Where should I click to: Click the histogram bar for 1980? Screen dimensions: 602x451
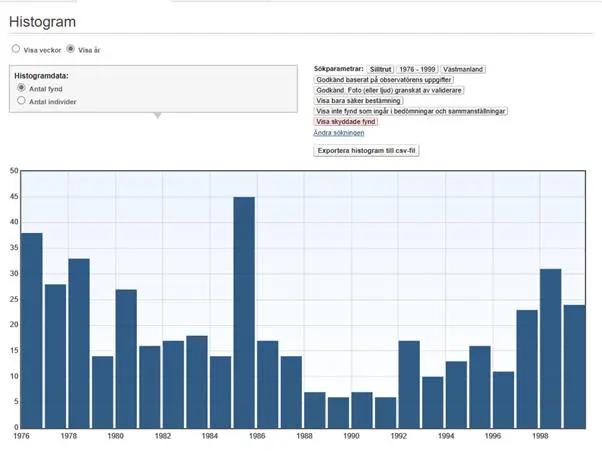click(126, 358)
